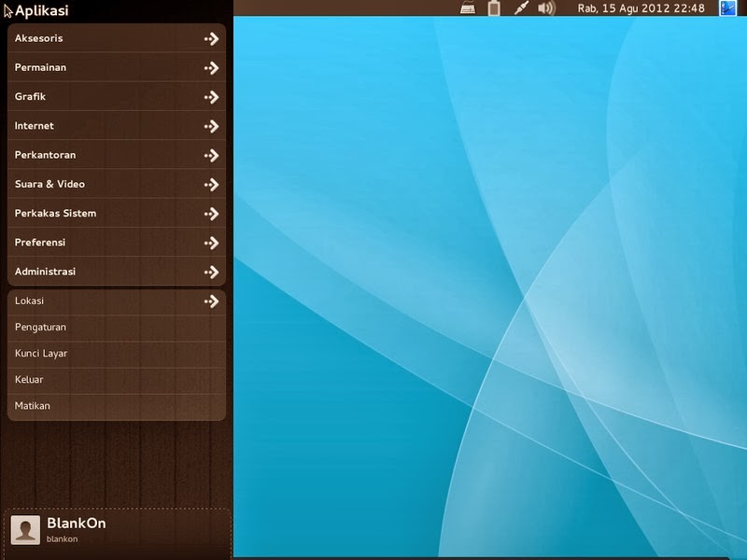
Task: Expand the Internet submenu
Action: (x=212, y=125)
